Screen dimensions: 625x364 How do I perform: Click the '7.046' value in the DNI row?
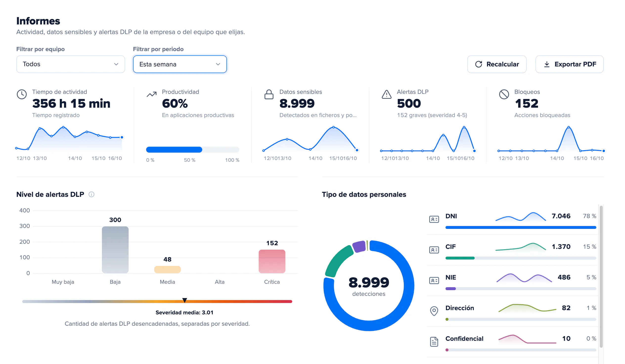561,216
